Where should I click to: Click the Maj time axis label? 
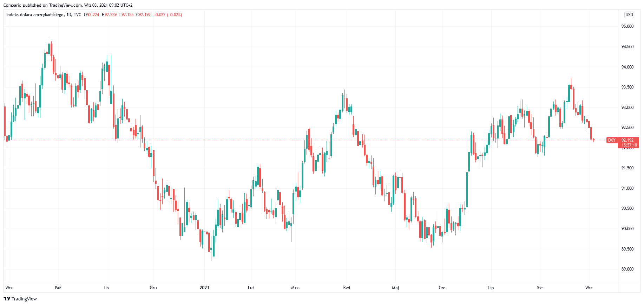pyautogui.click(x=395, y=288)
